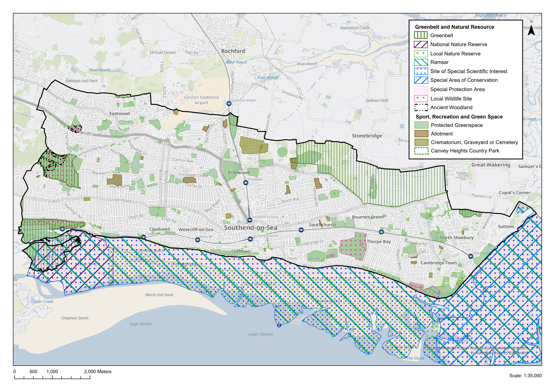This screenshot has height=392, width=555.
Task: Click the Special Area of Conservation swatch
Action: pyautogui.click(x=421, y=80)
